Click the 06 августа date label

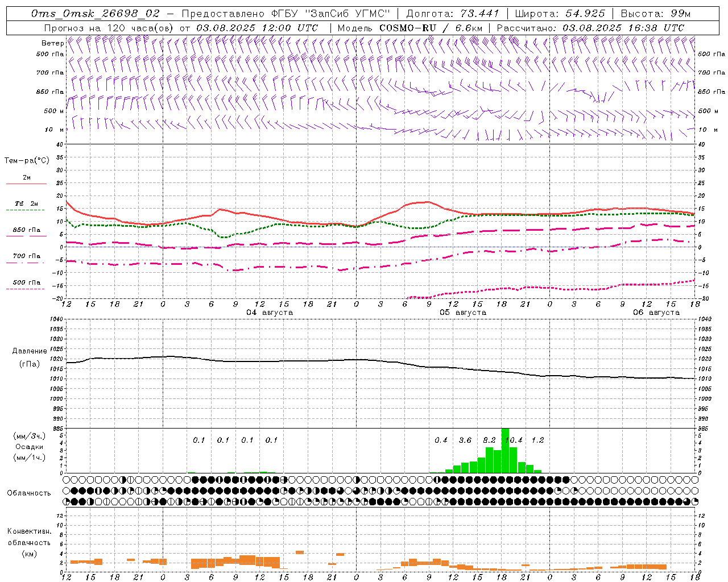(656, 313)
